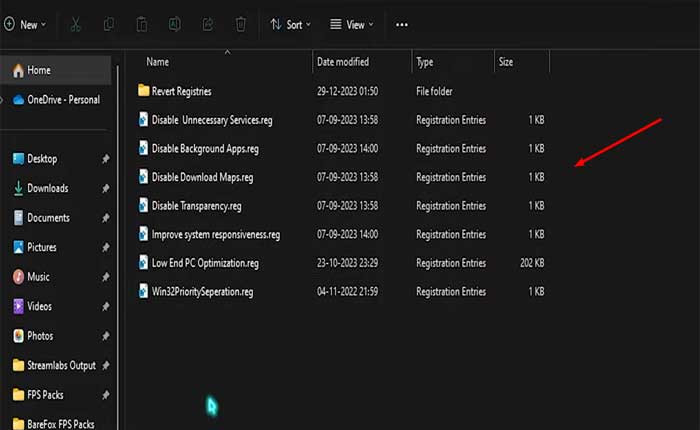Viewport: 700px width, 430px height.
Task: Open the Revert Registries folder
Action: click(181, 91)
